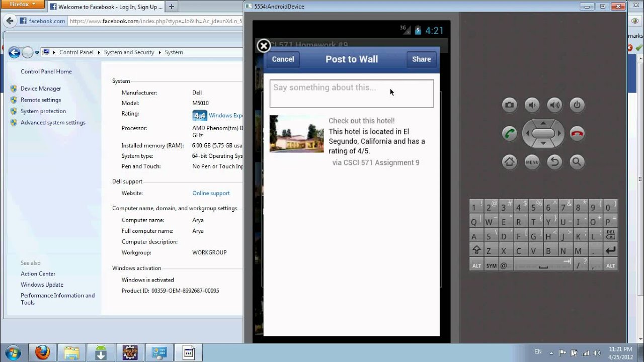644x362 pixels.
Task: Click Control Panel icon in the taskbar
Action: pyautogui.click(x=159, y=352)
